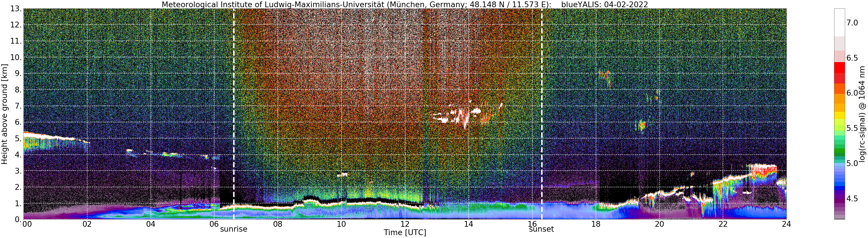Click the time axis tick label '10'
This screenshot has height=238, width=868.
point(341,224)
